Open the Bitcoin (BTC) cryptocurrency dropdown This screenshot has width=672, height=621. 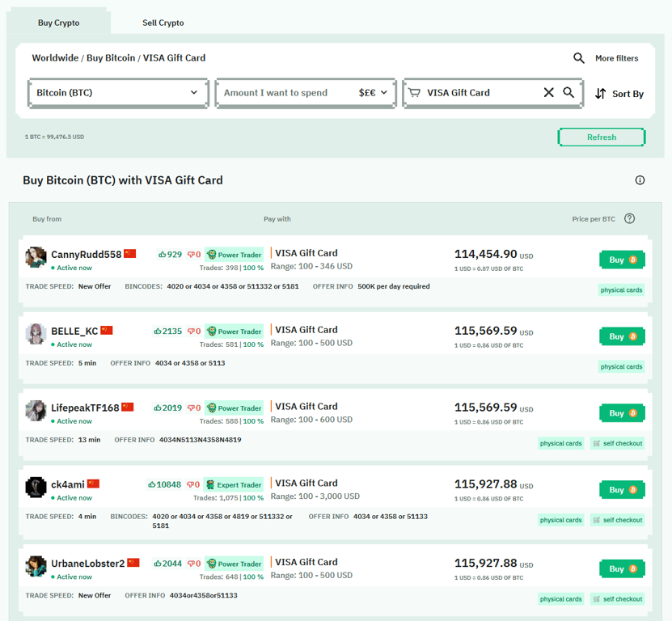[x=118, y=93]
